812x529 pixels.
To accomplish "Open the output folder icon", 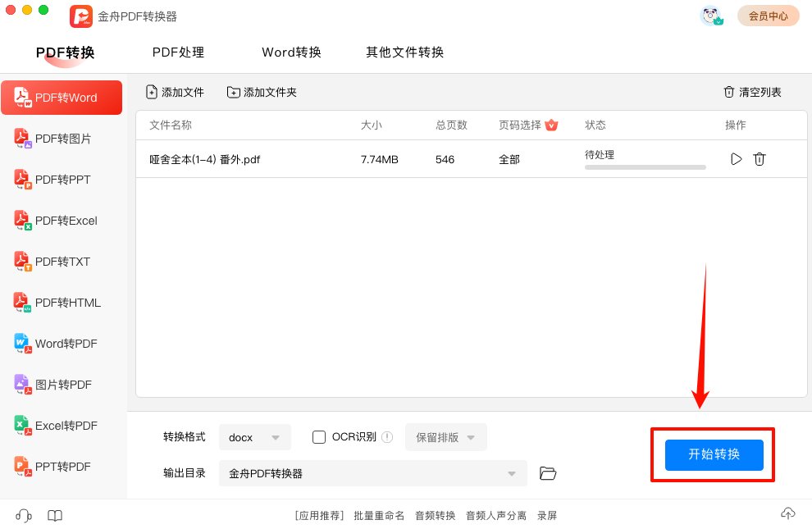I will pos(548,473).
